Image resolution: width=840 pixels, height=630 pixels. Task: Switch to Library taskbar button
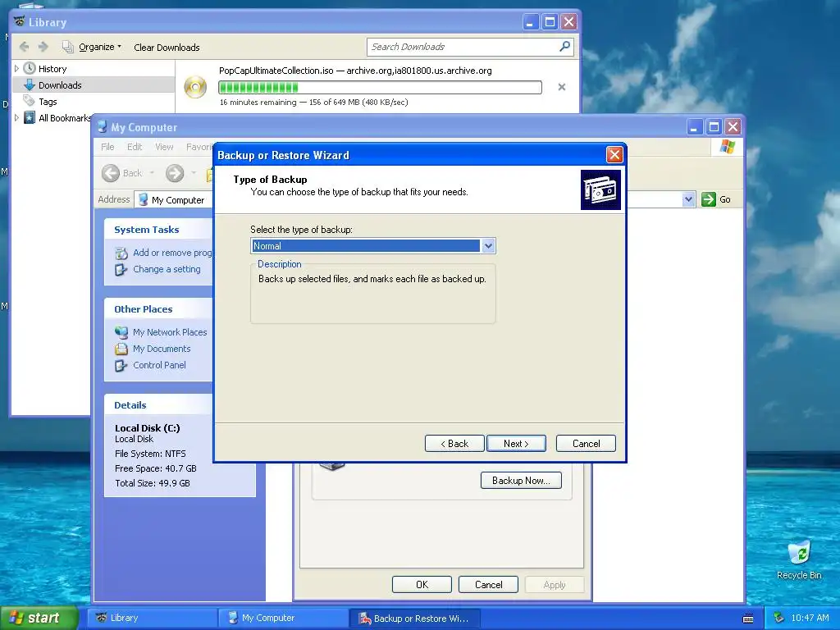tap(152, 618)
